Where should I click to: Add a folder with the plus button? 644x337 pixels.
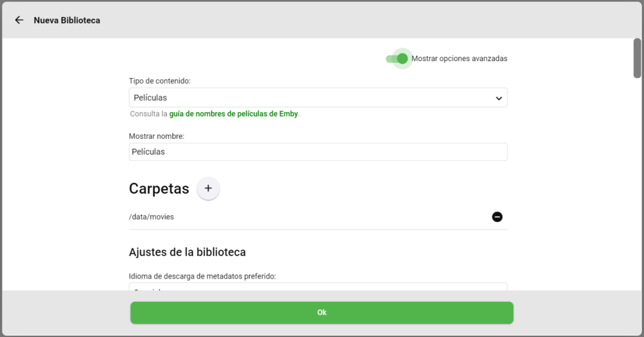pos(208,189)
